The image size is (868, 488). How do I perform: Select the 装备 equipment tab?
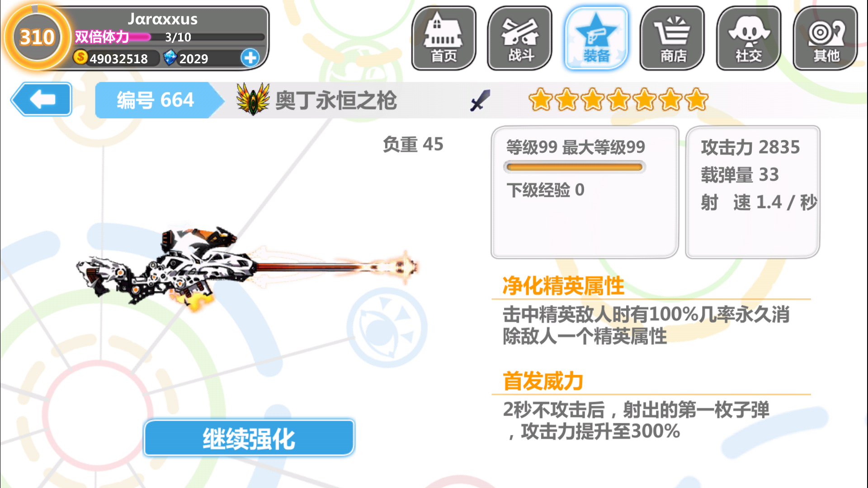[x=596, y=38]
